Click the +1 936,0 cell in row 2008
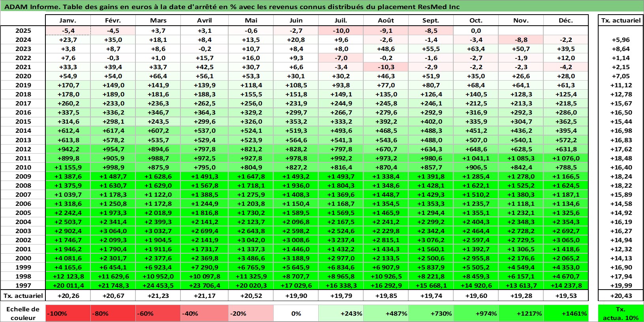Screen dimensions: 644x322 pos(296,185)
